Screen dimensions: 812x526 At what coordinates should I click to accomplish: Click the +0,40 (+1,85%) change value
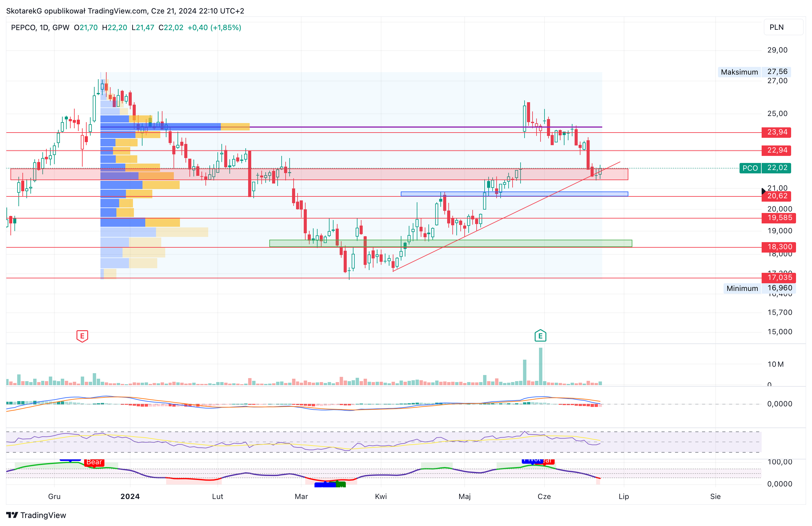[x=214, y=28]
